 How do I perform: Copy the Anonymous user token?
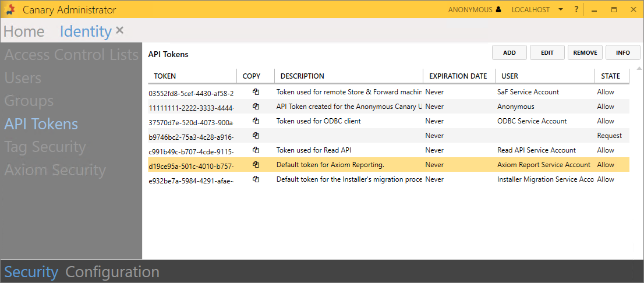255,107
